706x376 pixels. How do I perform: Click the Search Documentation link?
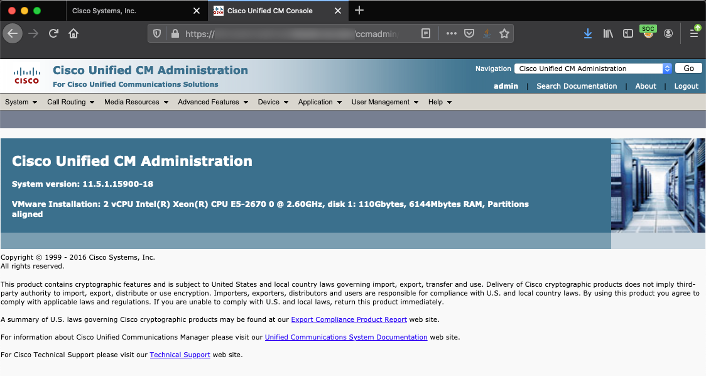[576, 86]
